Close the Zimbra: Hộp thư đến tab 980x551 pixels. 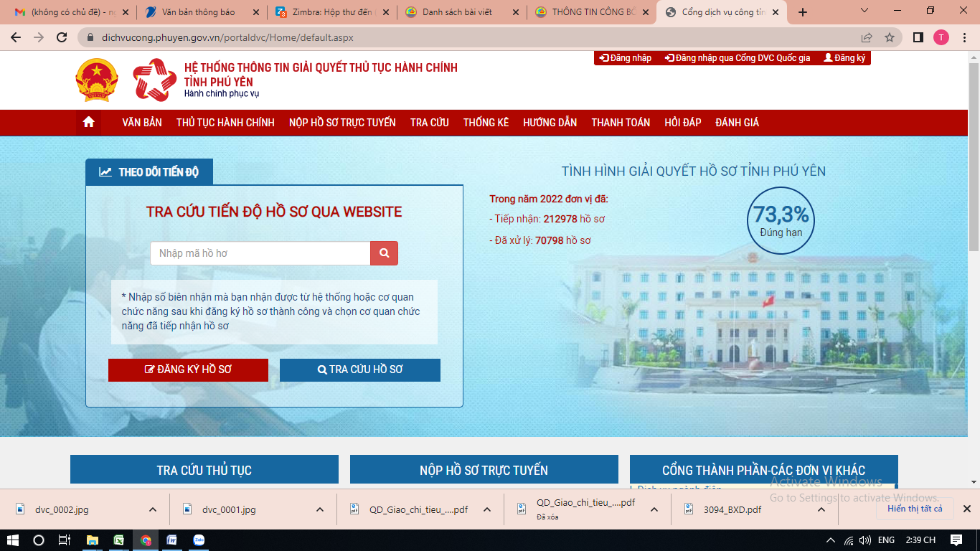pyautogui.click(x=386, y=12)
